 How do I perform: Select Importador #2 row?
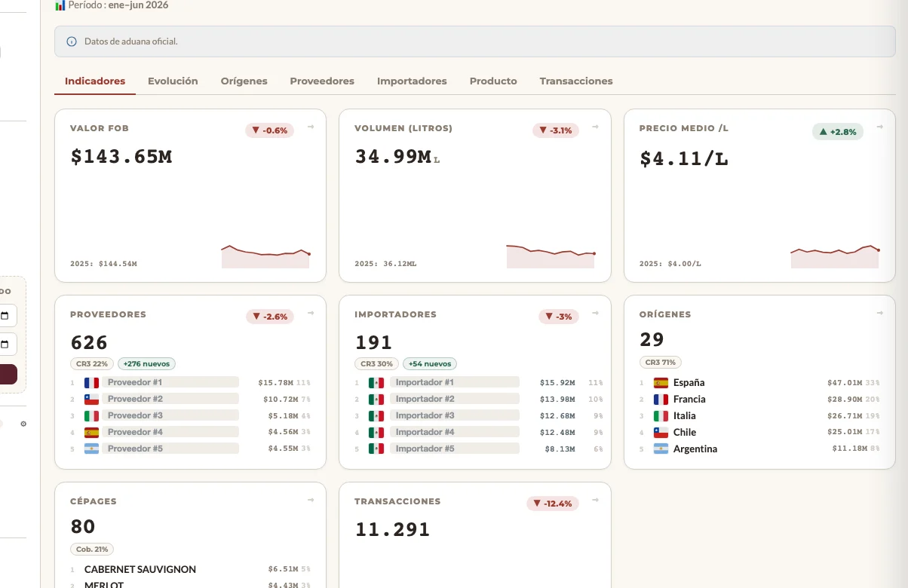[479, 400]
